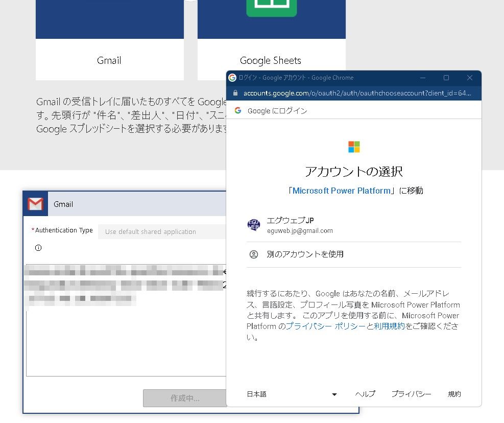Click the Google logo next to ログイン header
This screenshot has width=504, height=423.
click(x=237, y=110)
